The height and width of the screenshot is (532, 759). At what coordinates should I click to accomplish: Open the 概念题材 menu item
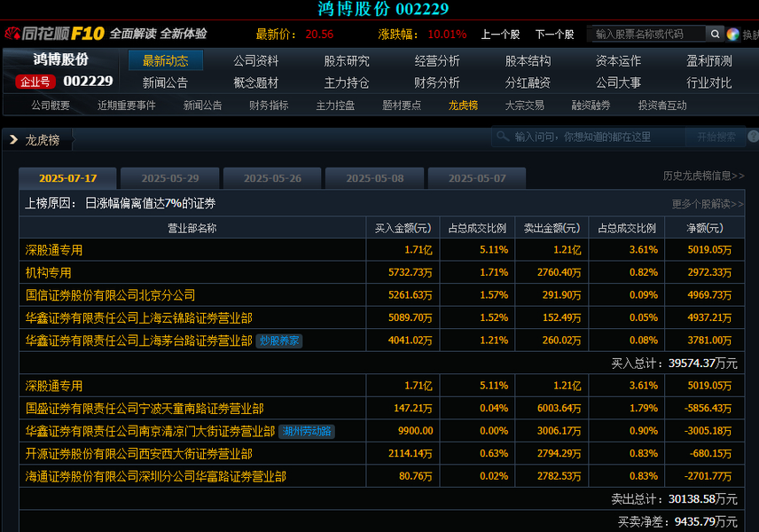(256, 82)
